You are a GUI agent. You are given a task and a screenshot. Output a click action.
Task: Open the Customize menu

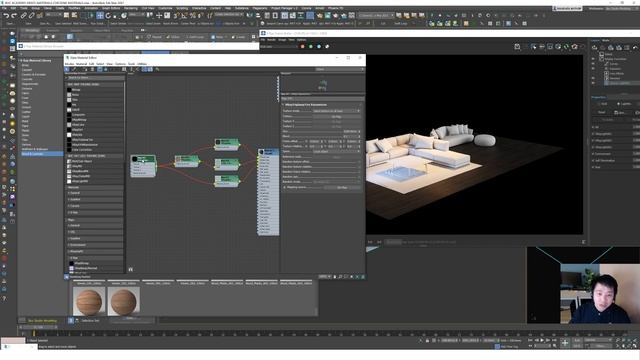pos(165,8)
